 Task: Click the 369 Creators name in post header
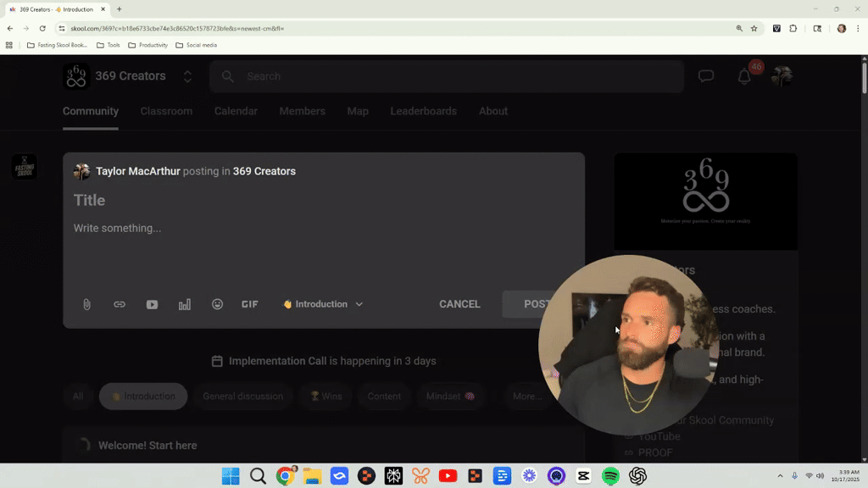(x=264, y=171)
